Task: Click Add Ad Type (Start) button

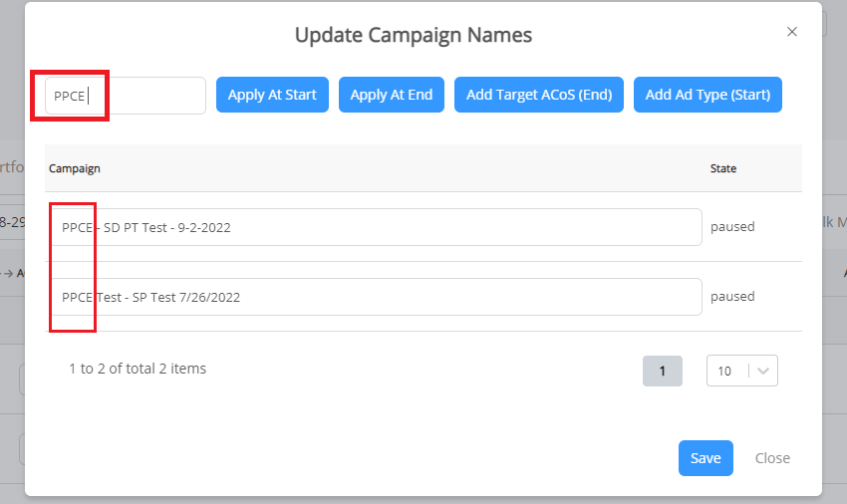Action: click(x=707, y=95)
